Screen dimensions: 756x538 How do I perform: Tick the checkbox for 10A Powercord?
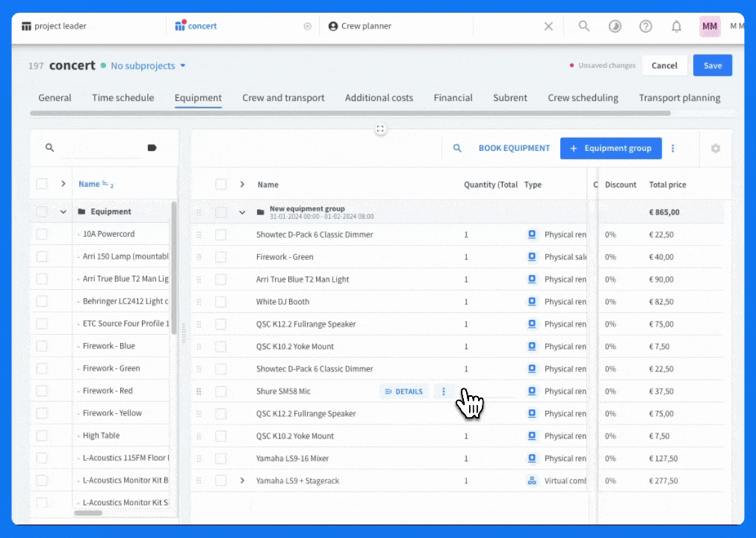click(42, 235)
